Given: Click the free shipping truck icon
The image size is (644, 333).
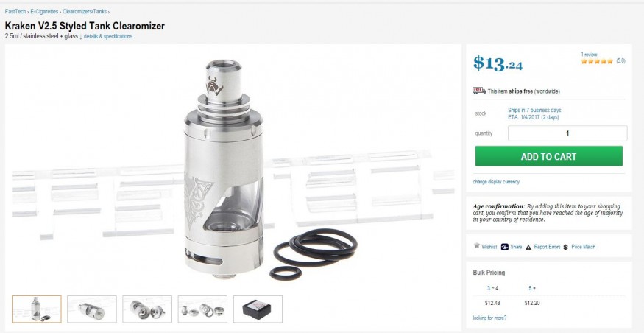Looking at the screenshot, I should [479, 91].
